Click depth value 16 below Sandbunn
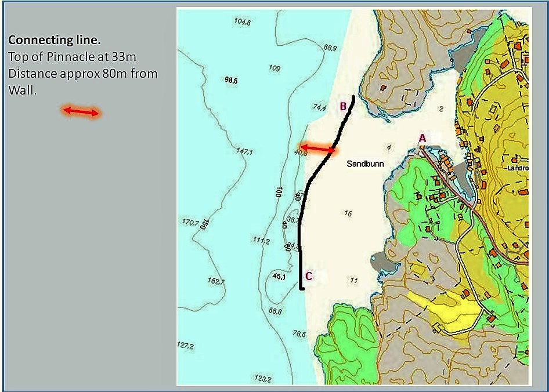 coord(348,213)
